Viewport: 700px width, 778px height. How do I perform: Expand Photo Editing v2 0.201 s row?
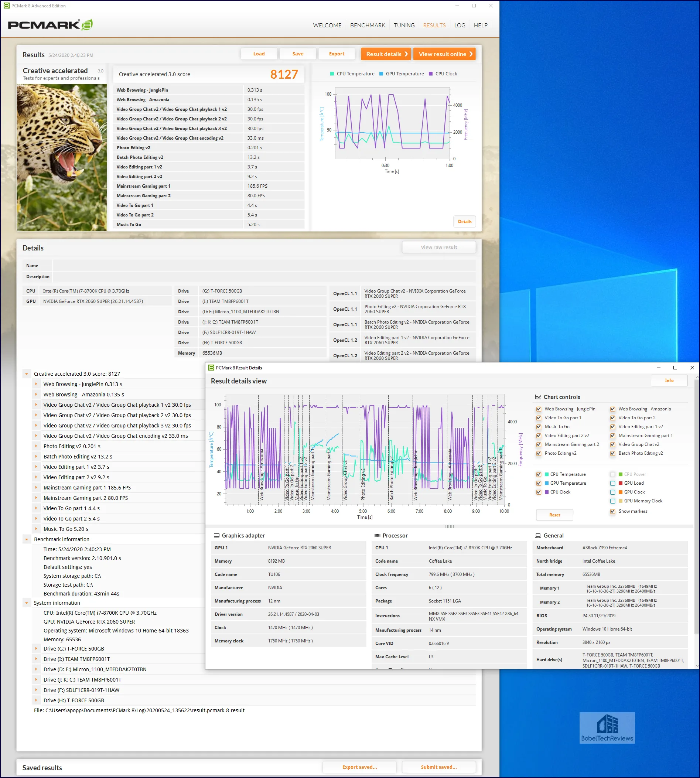(36, 446)
